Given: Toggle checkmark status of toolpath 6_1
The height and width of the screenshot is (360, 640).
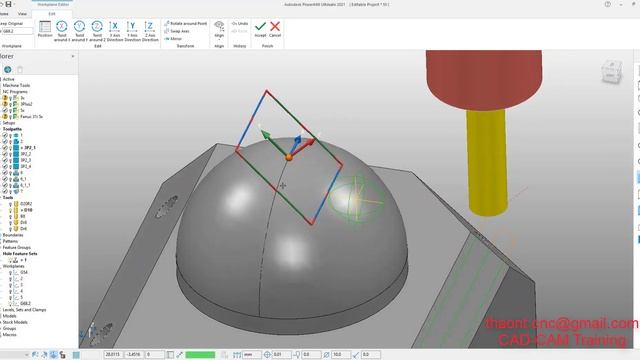Looking at the screenshot, I should coord(5,179).
